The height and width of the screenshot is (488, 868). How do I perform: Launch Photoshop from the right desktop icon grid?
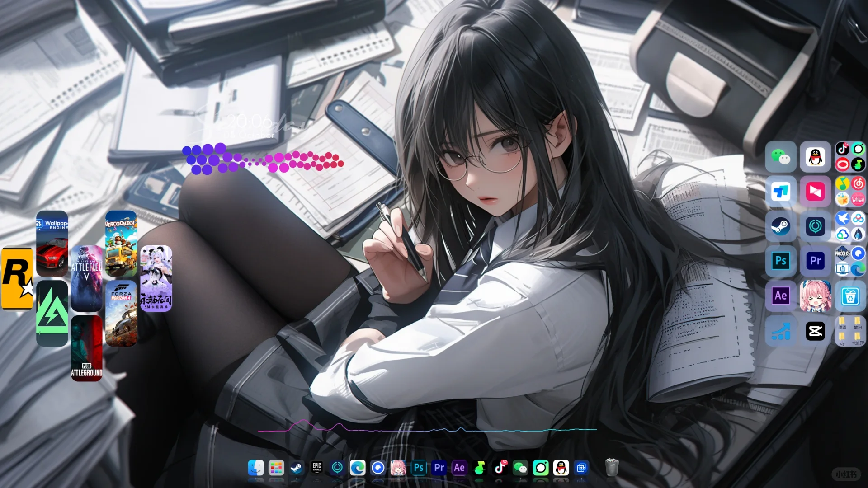781,261
